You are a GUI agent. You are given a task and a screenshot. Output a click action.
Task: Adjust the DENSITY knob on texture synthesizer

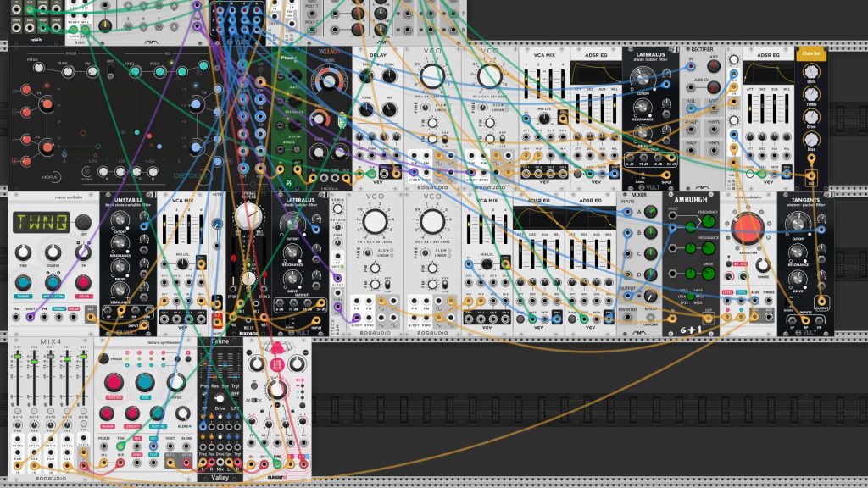pos(132,413)
